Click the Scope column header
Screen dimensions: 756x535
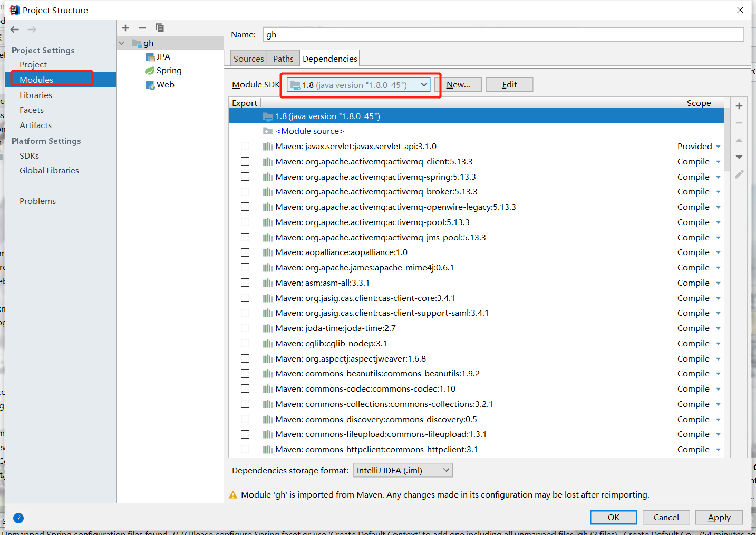pos(699,103)
